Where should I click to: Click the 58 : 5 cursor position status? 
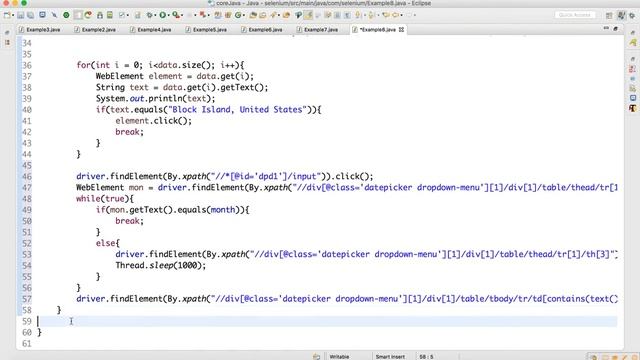(x=426, y=356)
